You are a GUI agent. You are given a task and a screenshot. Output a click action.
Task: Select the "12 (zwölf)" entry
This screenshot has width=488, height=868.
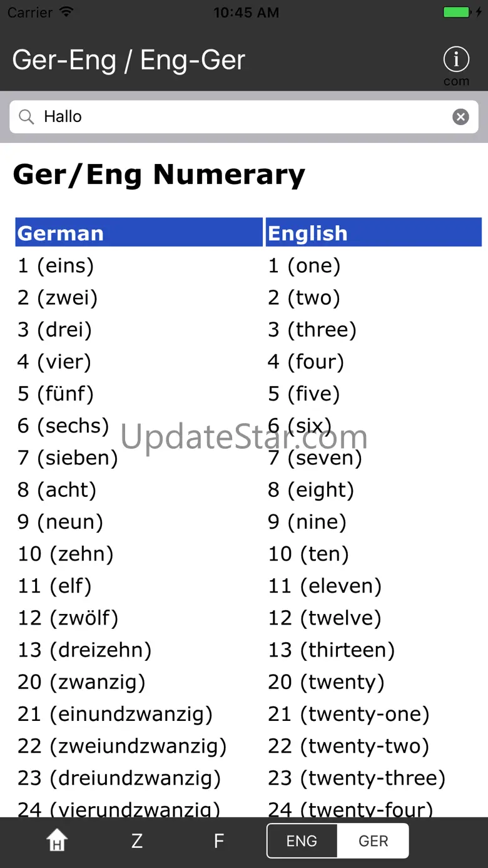pyautogui.click(x=68, y=618)
